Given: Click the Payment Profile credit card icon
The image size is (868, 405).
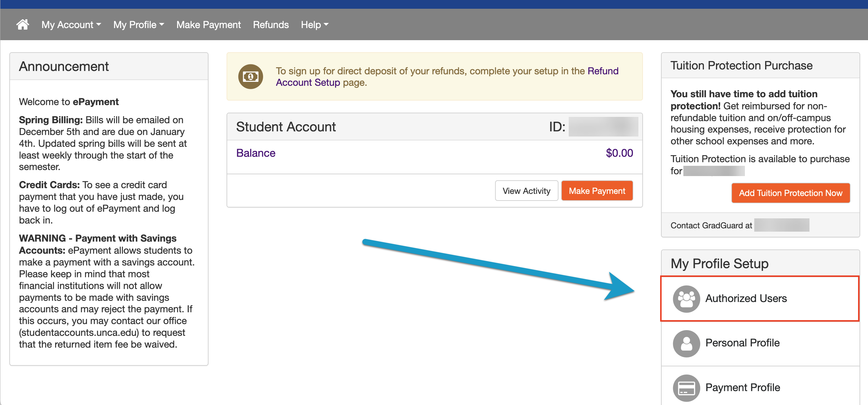Looking at the screenshot, I should (686, 388).
